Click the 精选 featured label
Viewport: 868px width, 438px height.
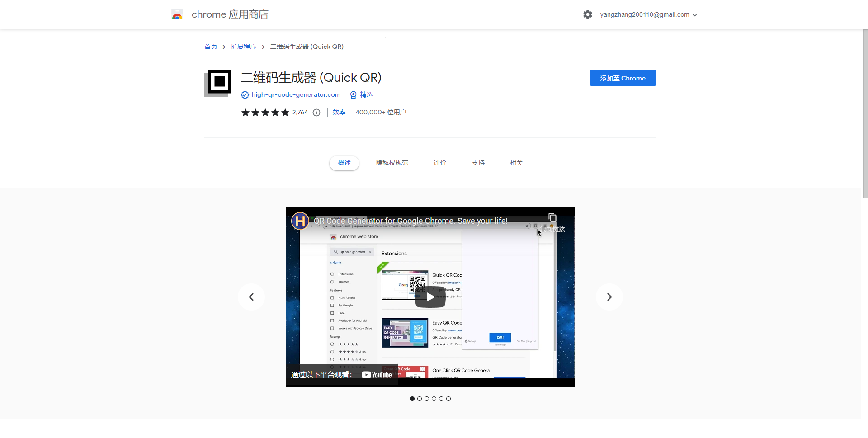pos(366,94)
